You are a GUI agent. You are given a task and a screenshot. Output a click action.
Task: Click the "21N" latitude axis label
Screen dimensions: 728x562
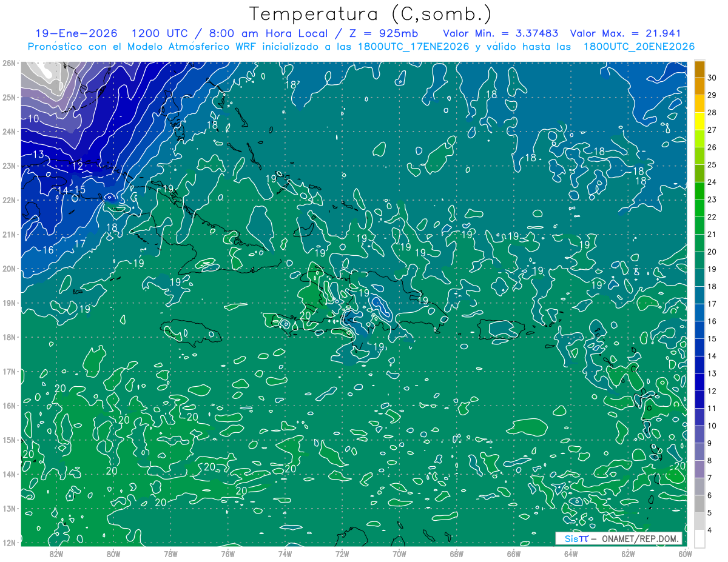coord(8,235)
